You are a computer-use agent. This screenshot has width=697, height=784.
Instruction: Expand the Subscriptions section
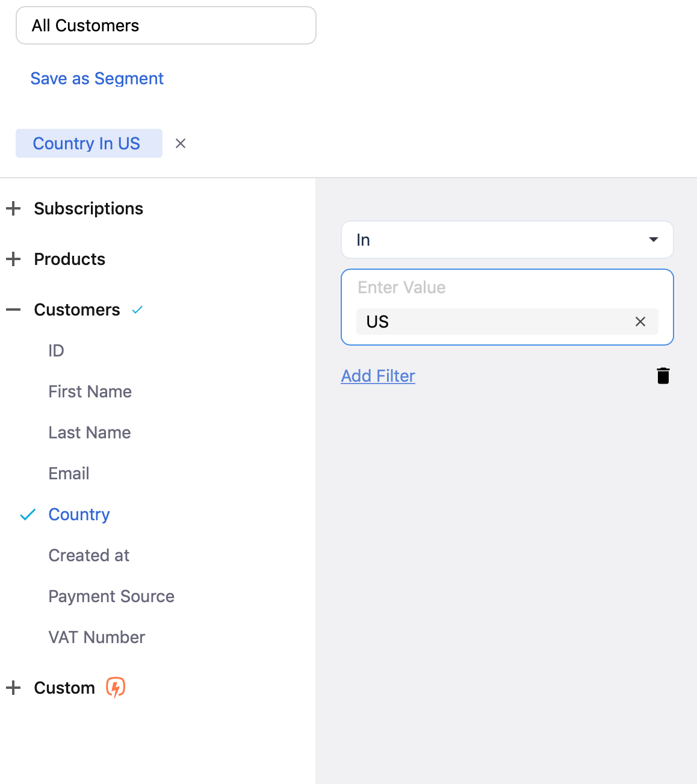tap(13, 208)
